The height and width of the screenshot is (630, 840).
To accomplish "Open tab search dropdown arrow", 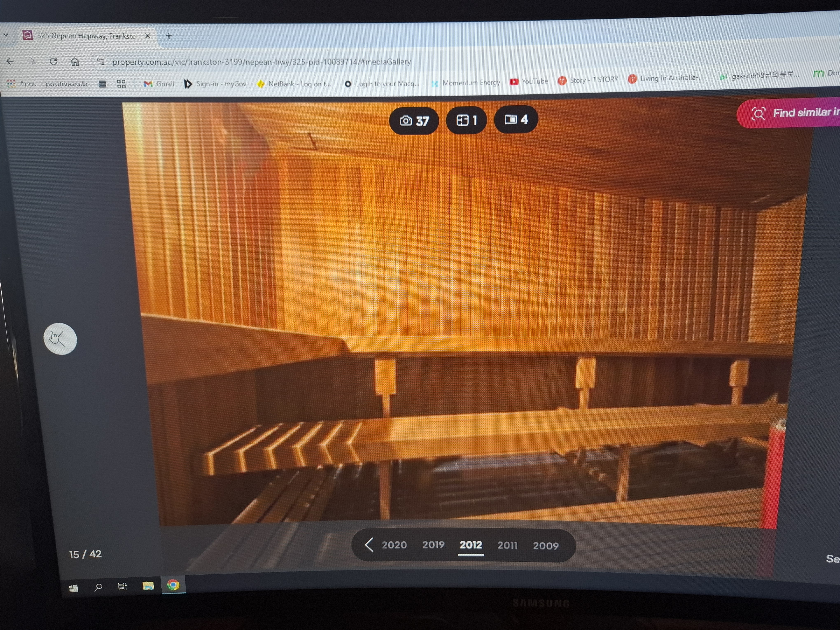I will [x=6, y=35].
